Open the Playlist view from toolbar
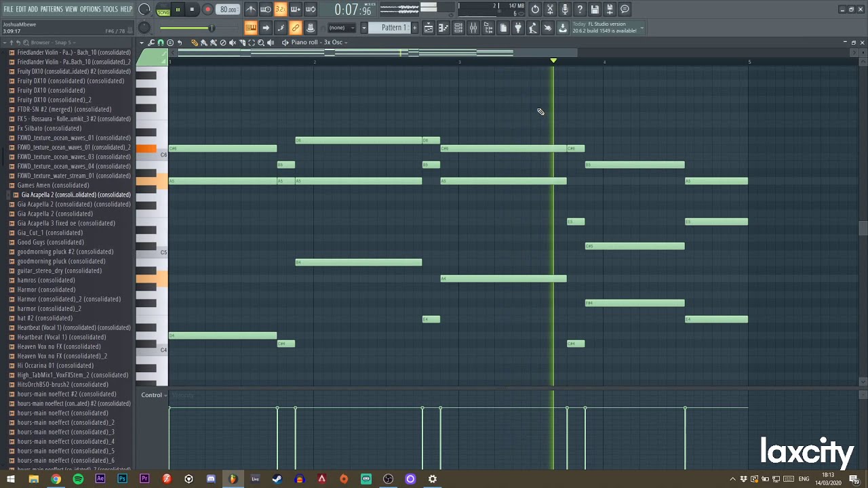The width and height of the screenshot is (868, 488). tap(429, 28)
